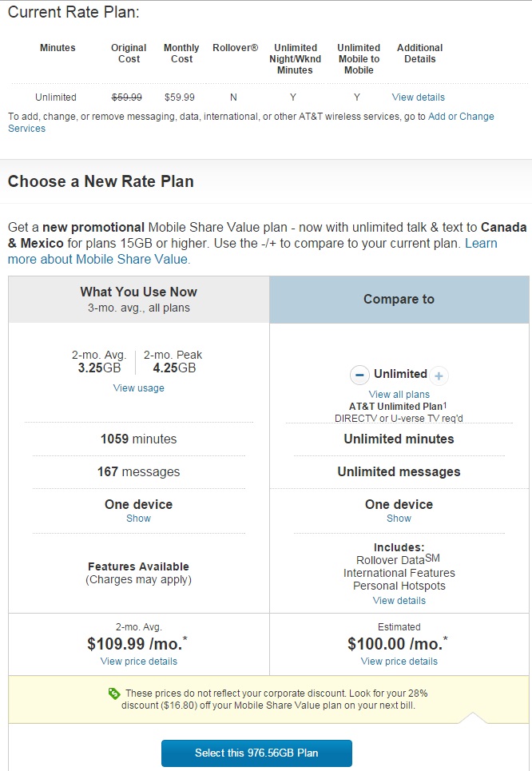
Task: Click Select this 976.56GB Plan button
Action: click(x=256, y=753)
